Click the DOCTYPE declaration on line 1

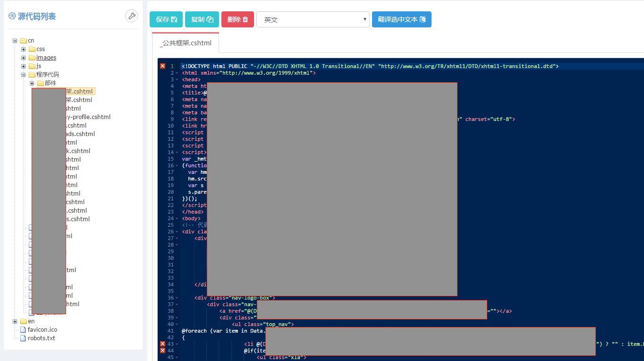pos(370,66)
